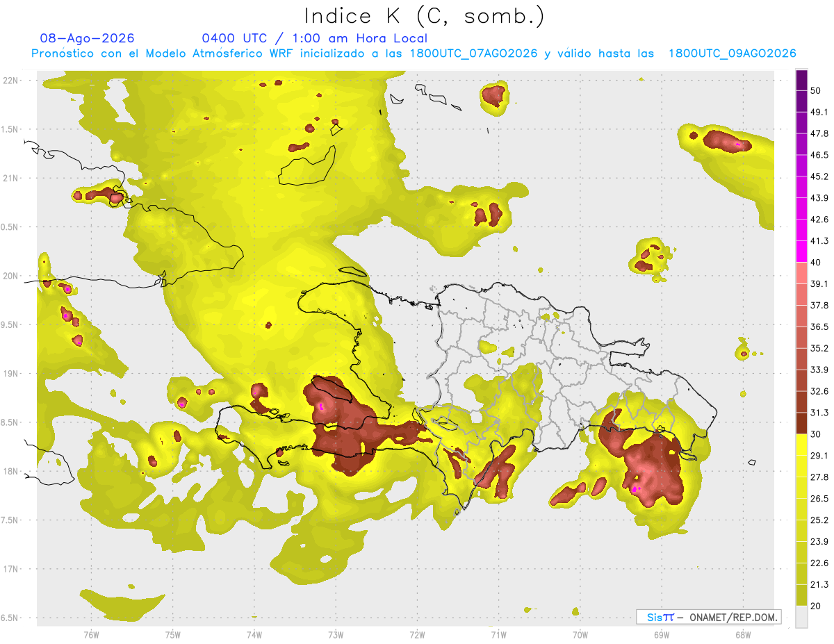The height and width of the screenshot is (644, 834).
Task: Click the '76W' longitude label
Action: (91, 634)
